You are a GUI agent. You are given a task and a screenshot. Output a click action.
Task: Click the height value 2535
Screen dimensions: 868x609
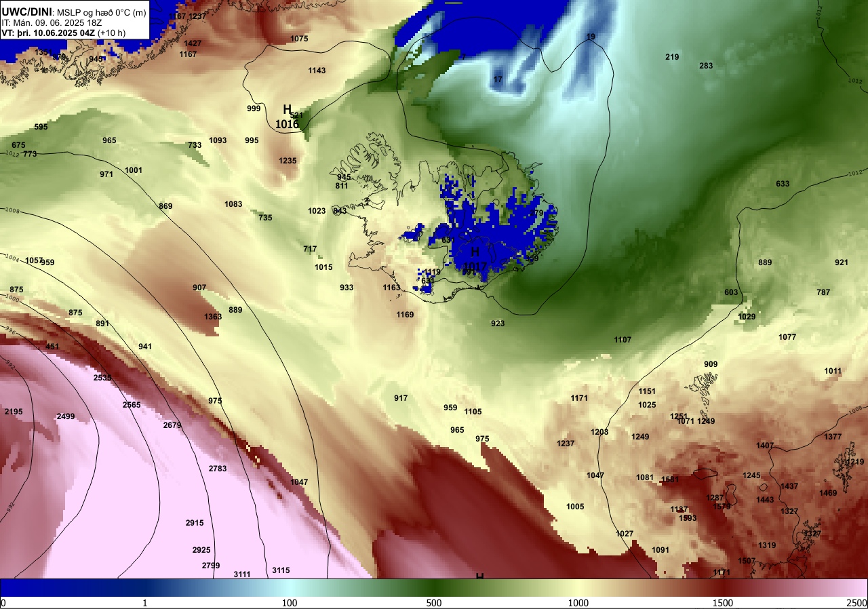pyautogui.click(x=102, y=378)
